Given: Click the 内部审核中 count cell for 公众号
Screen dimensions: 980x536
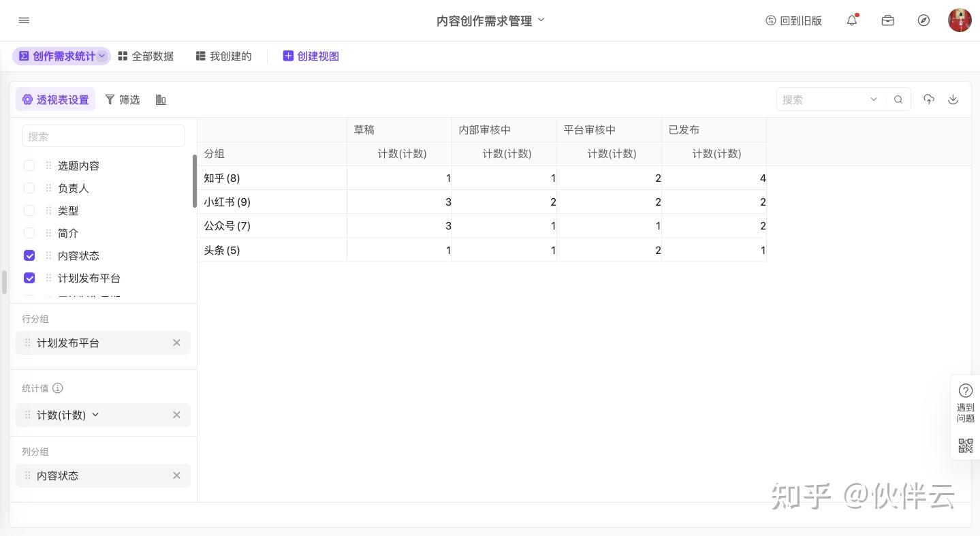Looking at the screenshot, I should coord(505,225).
